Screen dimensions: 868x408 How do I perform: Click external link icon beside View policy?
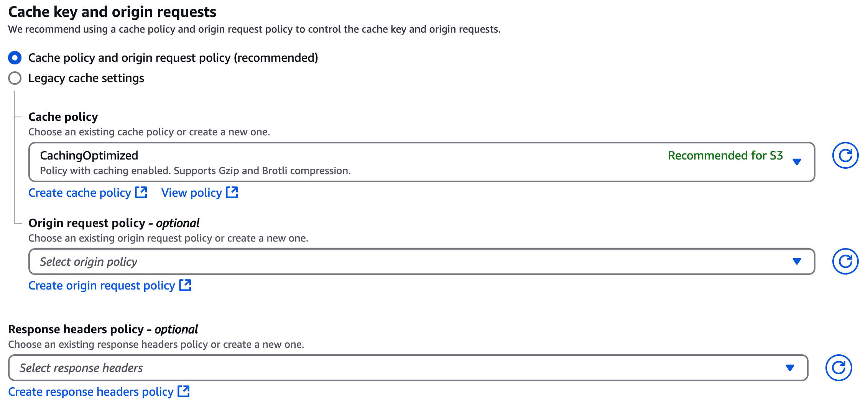pos(232,192)
